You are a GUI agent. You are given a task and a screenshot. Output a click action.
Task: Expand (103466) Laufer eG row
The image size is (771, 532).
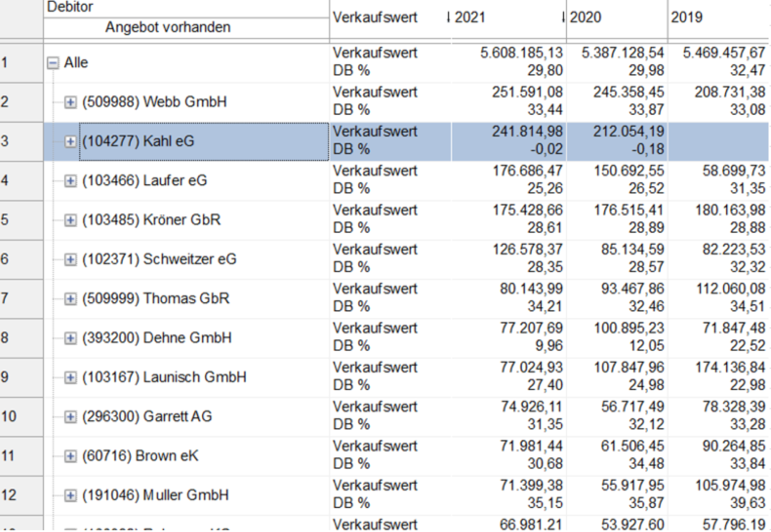(70, 181)
